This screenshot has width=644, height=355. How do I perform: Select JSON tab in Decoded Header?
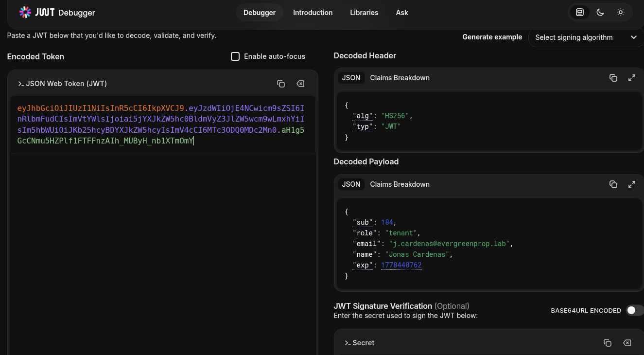click(x=351, y=78)
